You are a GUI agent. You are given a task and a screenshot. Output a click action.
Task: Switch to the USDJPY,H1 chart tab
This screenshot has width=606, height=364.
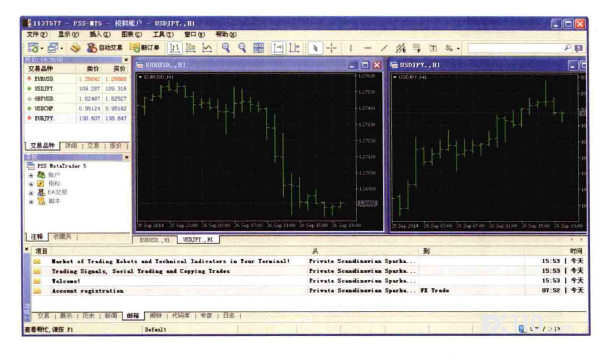click(198, 240)
